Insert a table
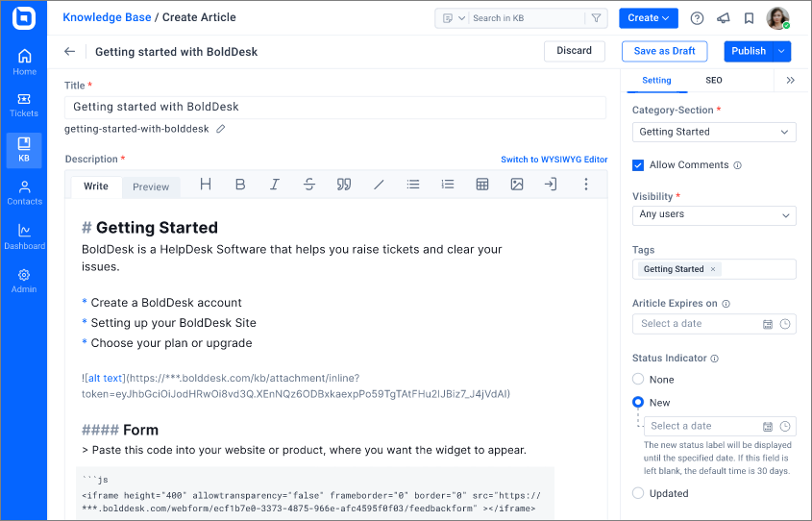 click(482, 185)
